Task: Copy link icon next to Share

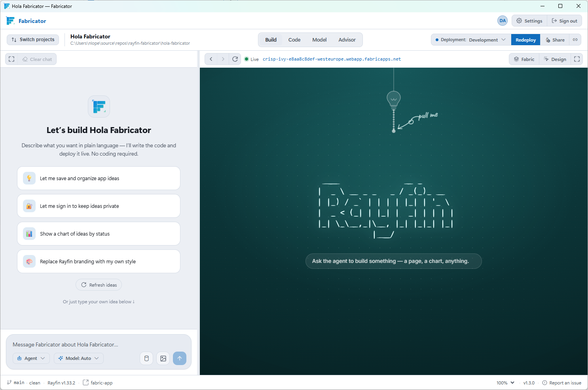Action: [x=575, y=40]
